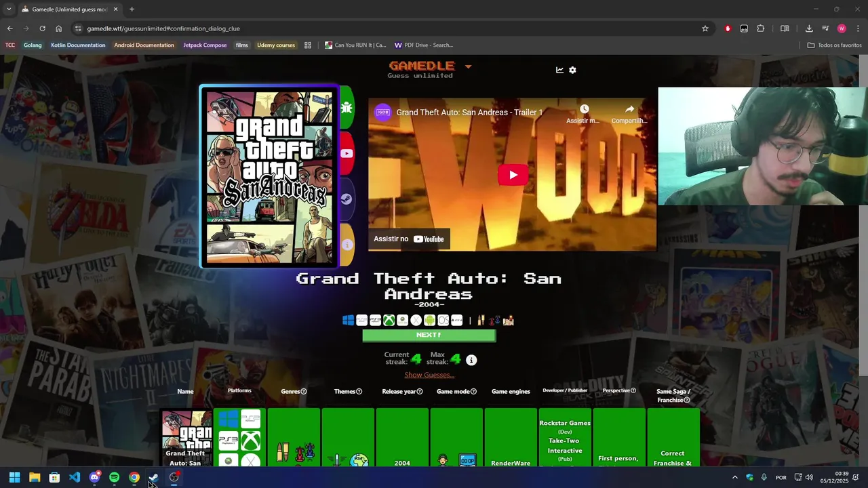868x488 pixels.
Task: Click the Share arrow on the video
Action: click(629, 109)
